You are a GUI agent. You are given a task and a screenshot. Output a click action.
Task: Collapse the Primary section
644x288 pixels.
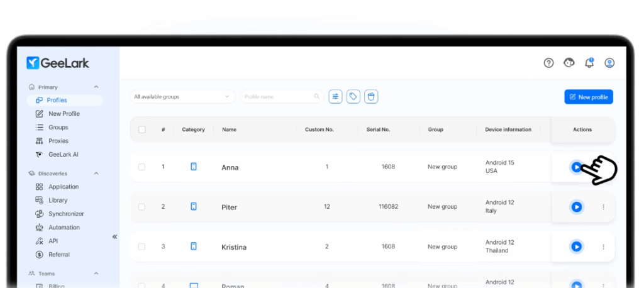tap(96, 87)
